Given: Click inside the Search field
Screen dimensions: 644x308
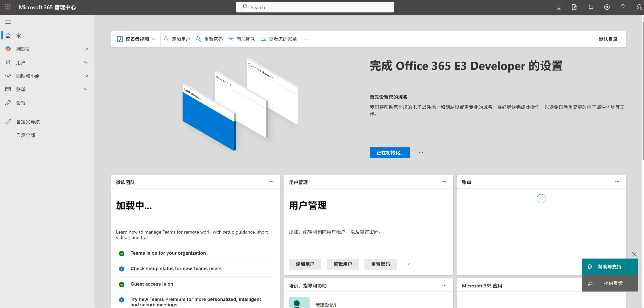Looking at the screenshot, I should tap(315, 7).
